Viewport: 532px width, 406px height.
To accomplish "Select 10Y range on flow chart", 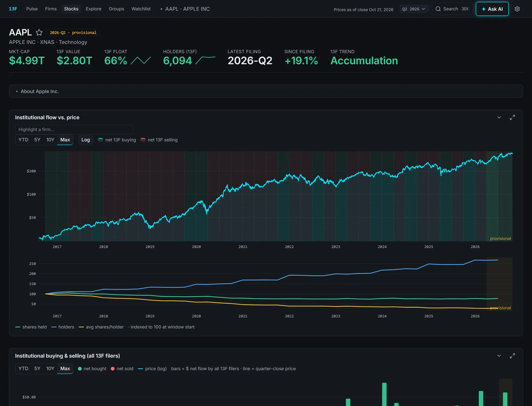I will pos(50,140).
